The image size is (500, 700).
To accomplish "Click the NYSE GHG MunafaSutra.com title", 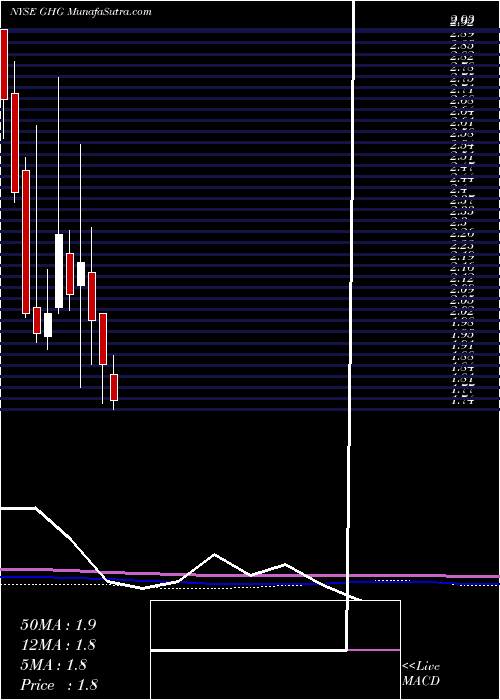I will [80, 12].
